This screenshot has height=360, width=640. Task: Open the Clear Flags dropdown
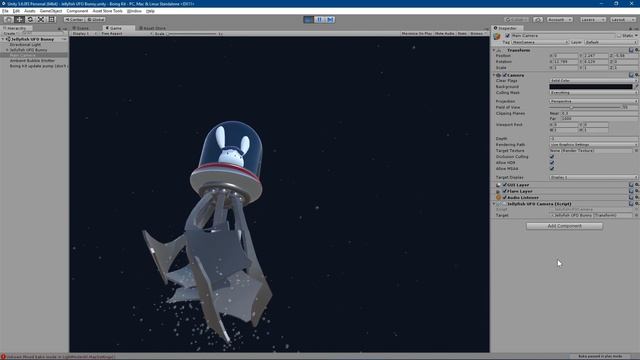click(x=593, y=81)
